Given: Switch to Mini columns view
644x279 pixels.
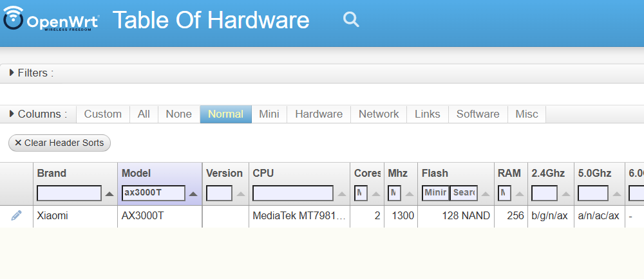Looking at the screenshot, I should (x=269, y=114).
